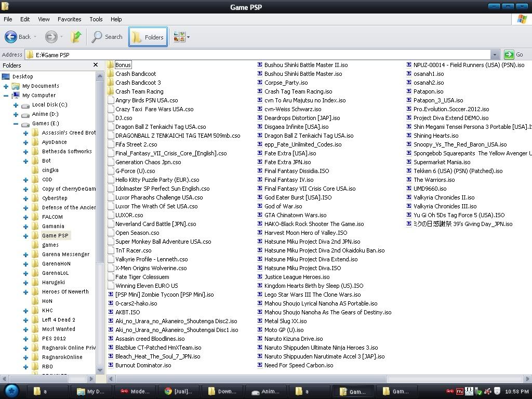This screenshot has width=532, height=399.
Task: Select the cingka folder in tree
Action: coord(50,170)
